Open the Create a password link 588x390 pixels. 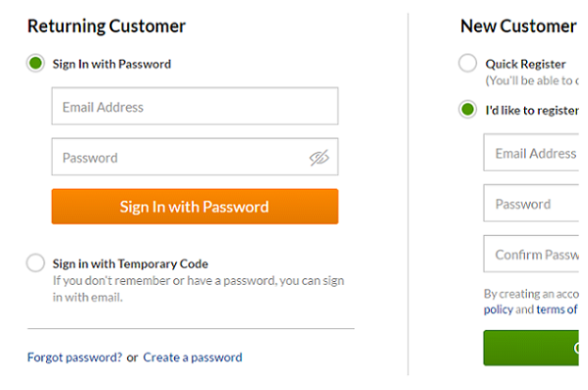pyautogui.click(x=193, y=357)
